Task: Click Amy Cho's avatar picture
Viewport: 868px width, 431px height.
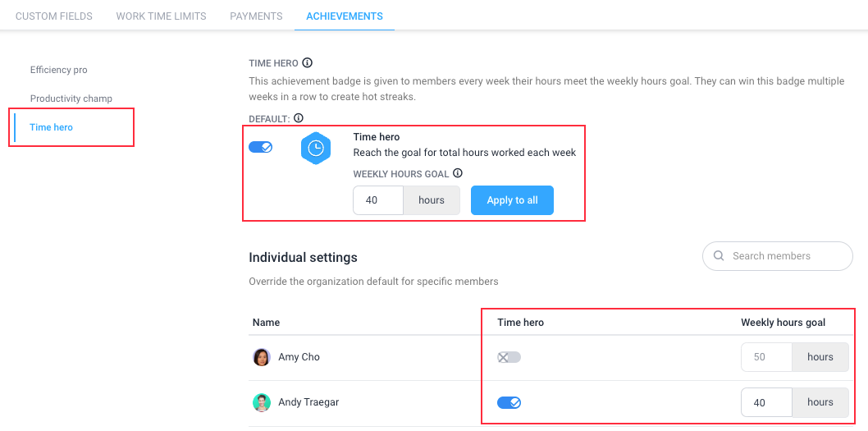Action: tap(262, 357)
